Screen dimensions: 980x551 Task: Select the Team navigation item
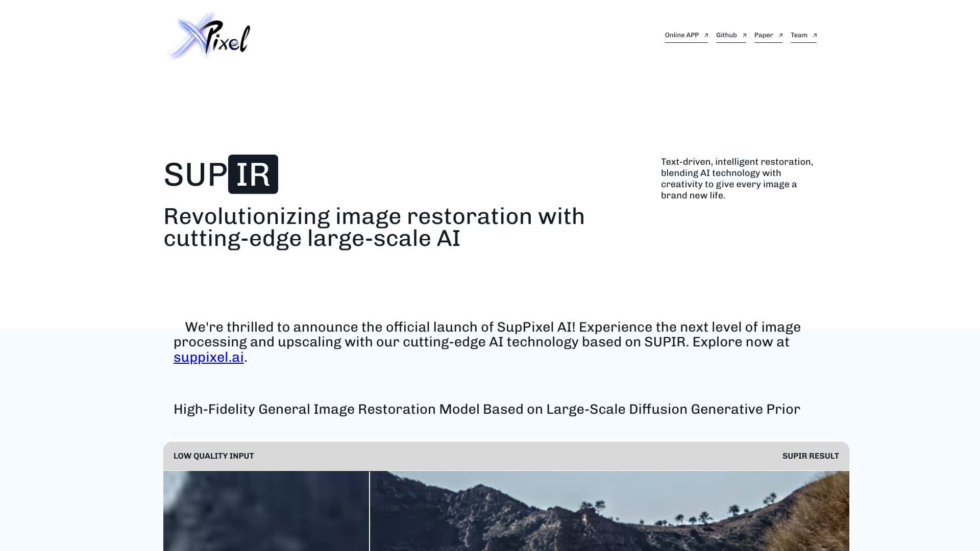pyautogui.click(x=799, y=35)
